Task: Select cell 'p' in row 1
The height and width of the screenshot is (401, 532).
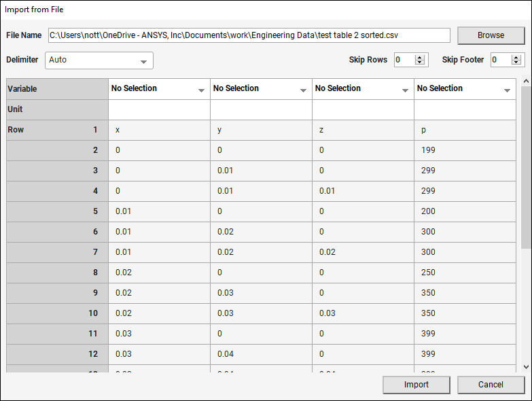Action: tap(465, 130)
